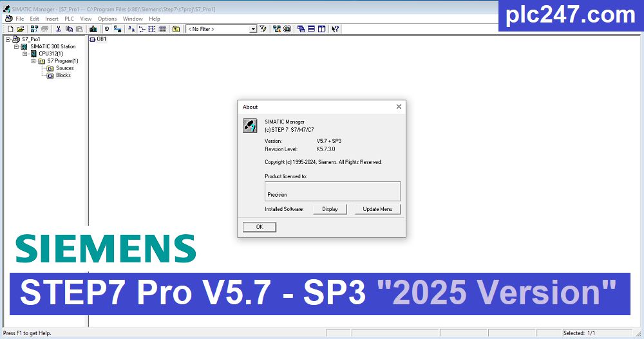
Task: Select CPU312(1) in the tree
Action: pos(51,54)
